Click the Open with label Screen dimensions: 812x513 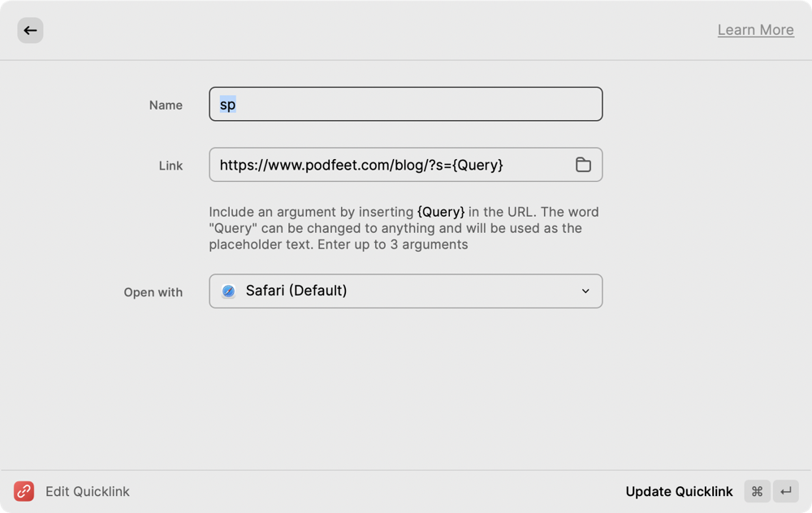coord(153,292)
